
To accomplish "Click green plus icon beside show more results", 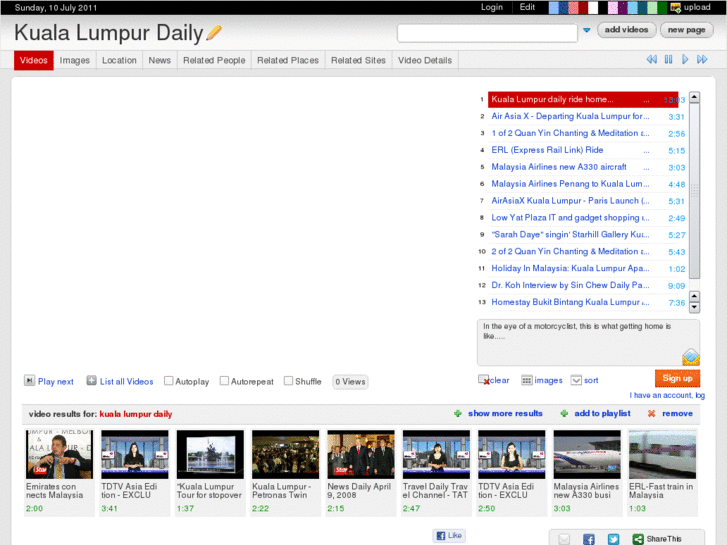I will pos(458,413).
